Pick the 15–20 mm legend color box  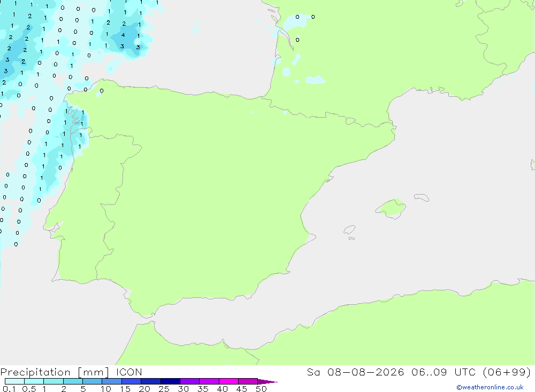(131, 381)
